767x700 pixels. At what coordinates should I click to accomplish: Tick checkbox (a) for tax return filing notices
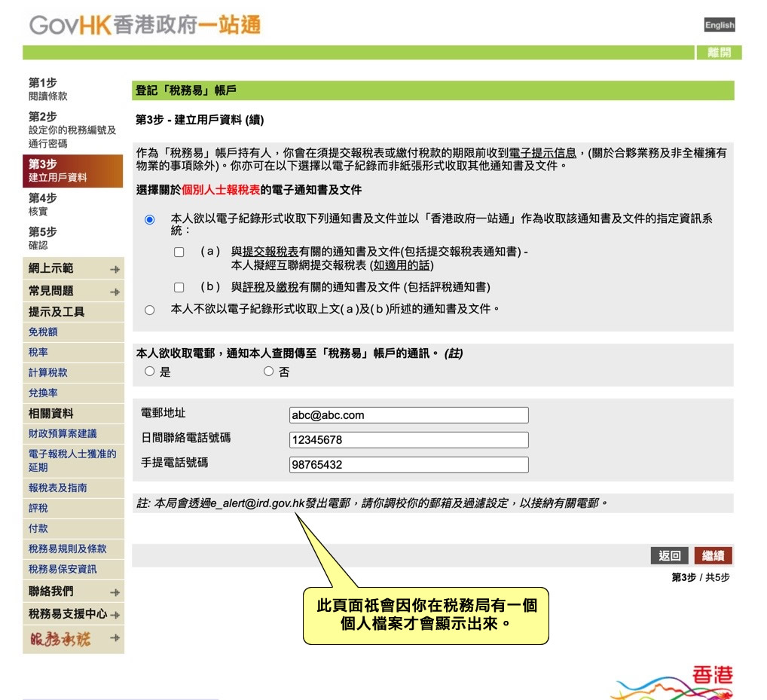(x=179, y=252)
